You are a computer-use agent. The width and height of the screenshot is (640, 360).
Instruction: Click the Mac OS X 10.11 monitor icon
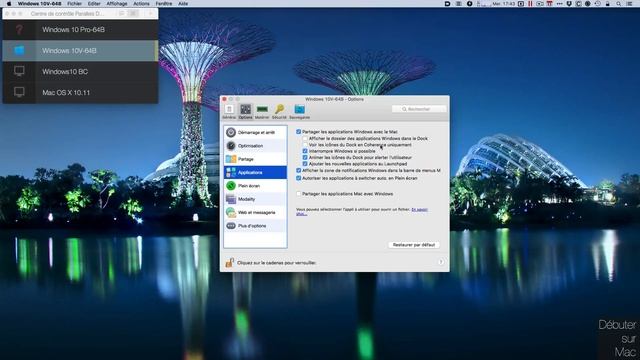pyautogui.click(x=19, y=92)
